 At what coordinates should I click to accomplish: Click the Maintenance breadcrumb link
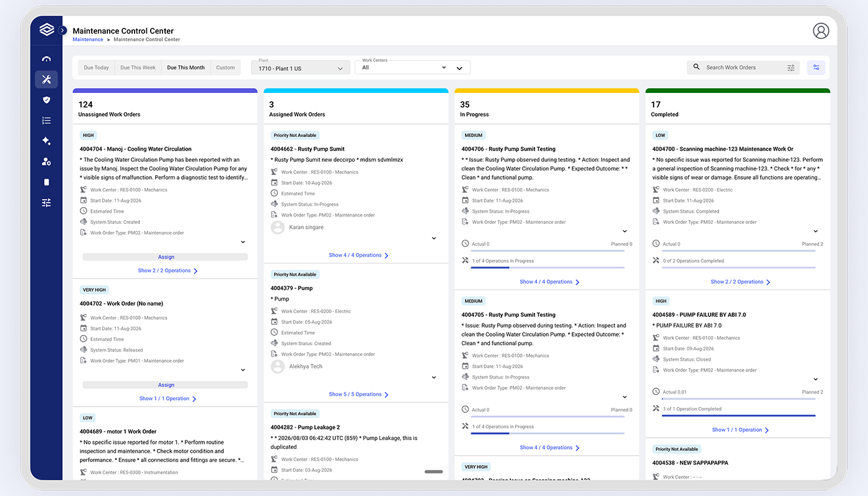click(x=88, y=40)
